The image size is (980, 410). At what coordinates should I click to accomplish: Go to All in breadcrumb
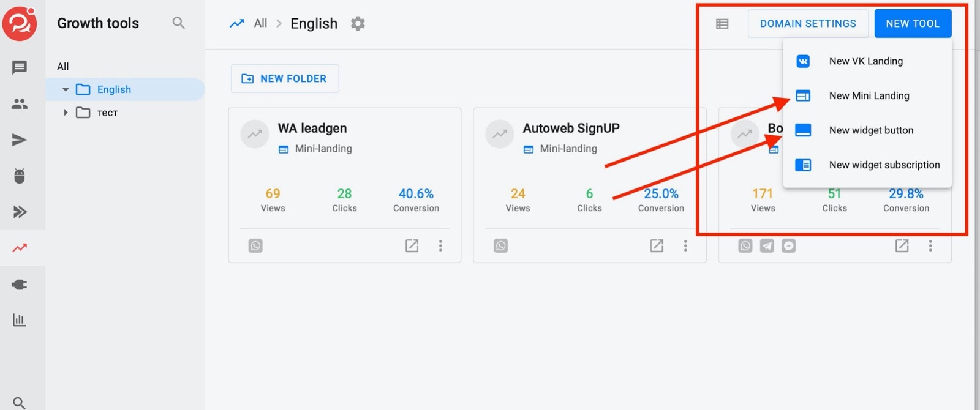coord(260,23)
